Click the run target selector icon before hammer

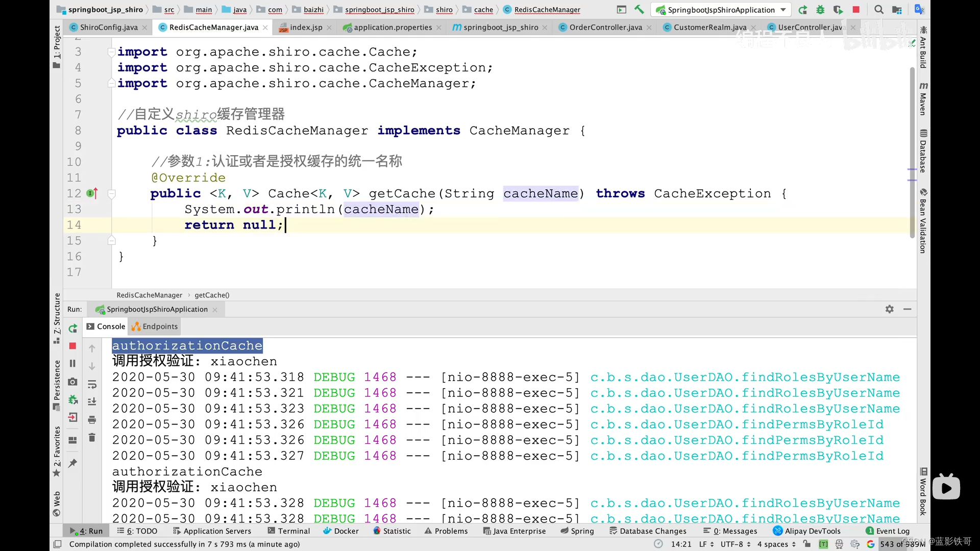pyautogui.click(x=621, y=9)
